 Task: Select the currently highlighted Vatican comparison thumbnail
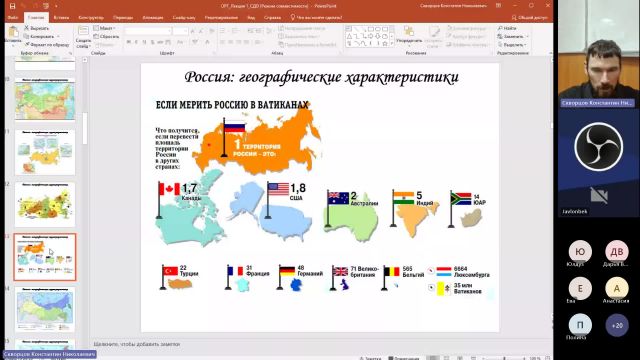45,257
